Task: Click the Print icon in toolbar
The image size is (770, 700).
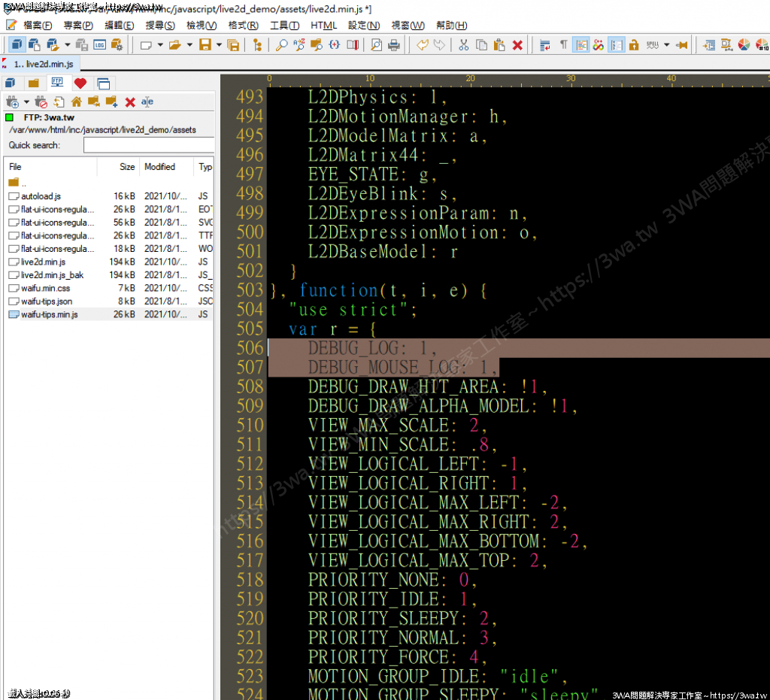Action: click(393, 45)
